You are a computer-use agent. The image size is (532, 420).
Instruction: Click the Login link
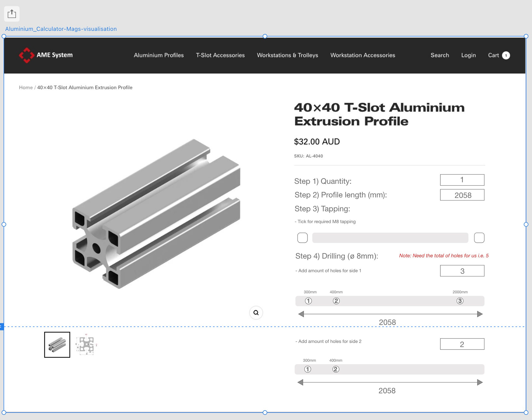coord(468,55)
